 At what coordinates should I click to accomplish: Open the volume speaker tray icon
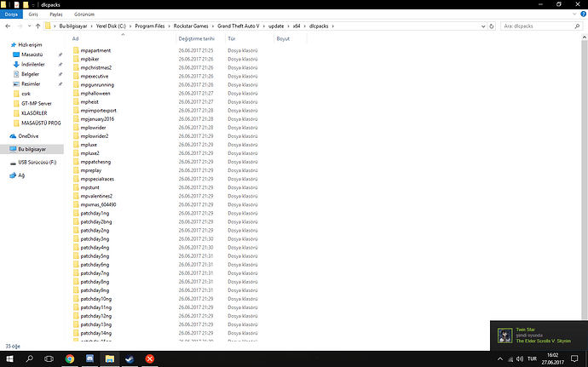point(520,358)
